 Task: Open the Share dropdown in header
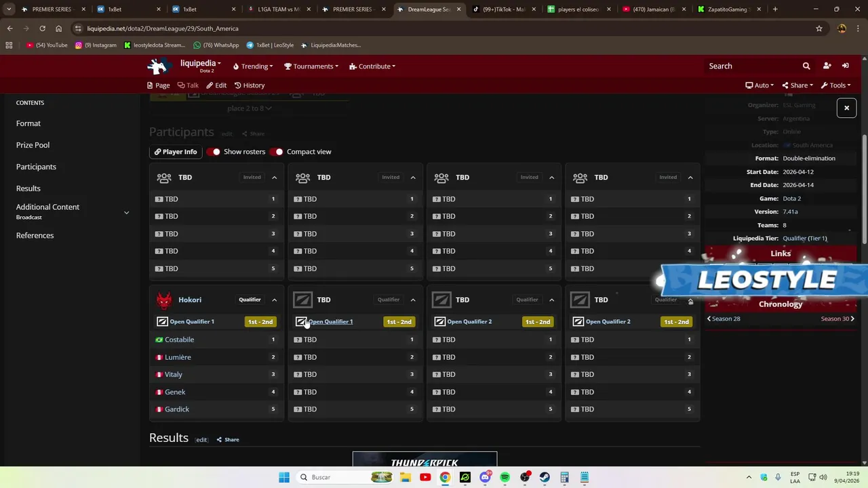point(797,85)
